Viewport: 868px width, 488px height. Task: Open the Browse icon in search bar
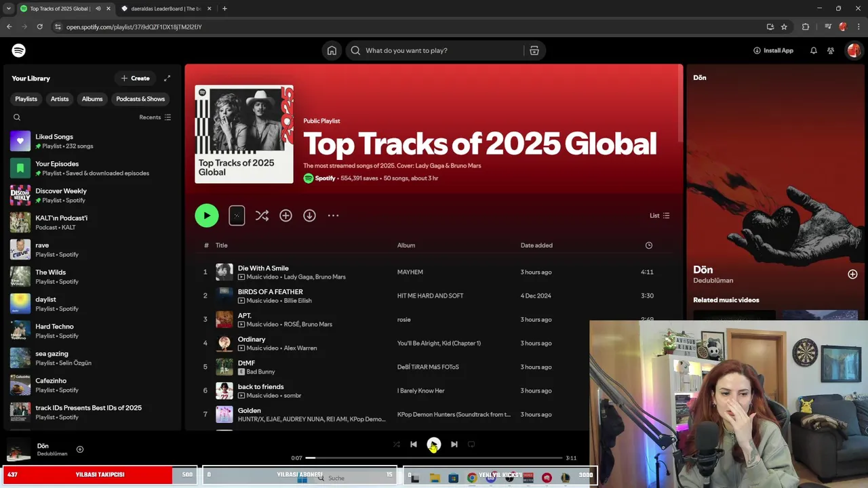tap(534, 50)
